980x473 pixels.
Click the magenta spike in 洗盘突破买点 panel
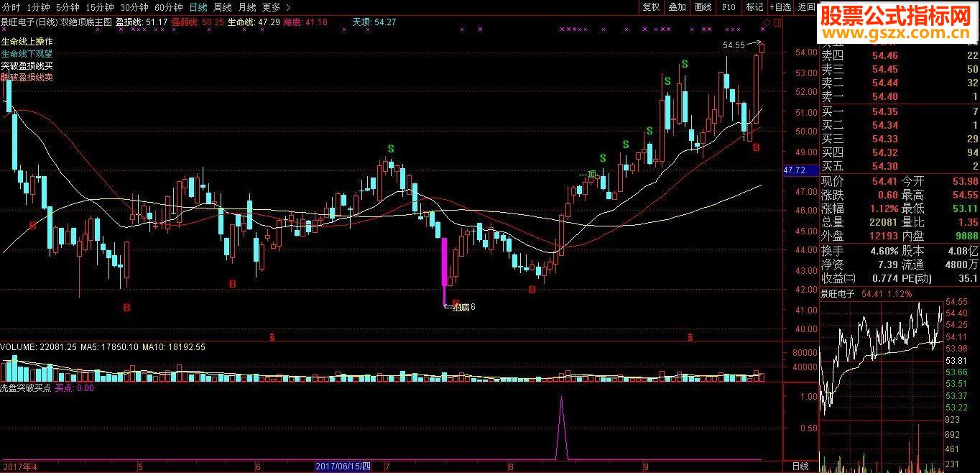pyautogui.click(x=562, y=427)
